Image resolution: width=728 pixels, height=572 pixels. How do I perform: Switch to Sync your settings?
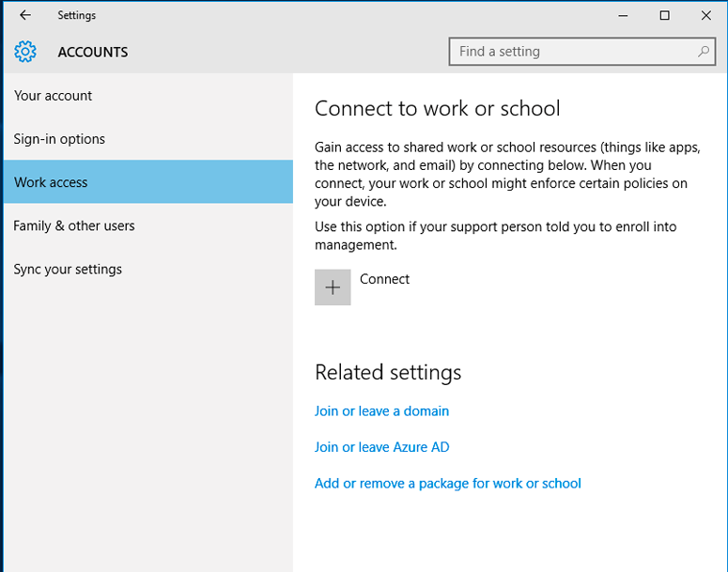pyautogui.click(x=68, y=270)
